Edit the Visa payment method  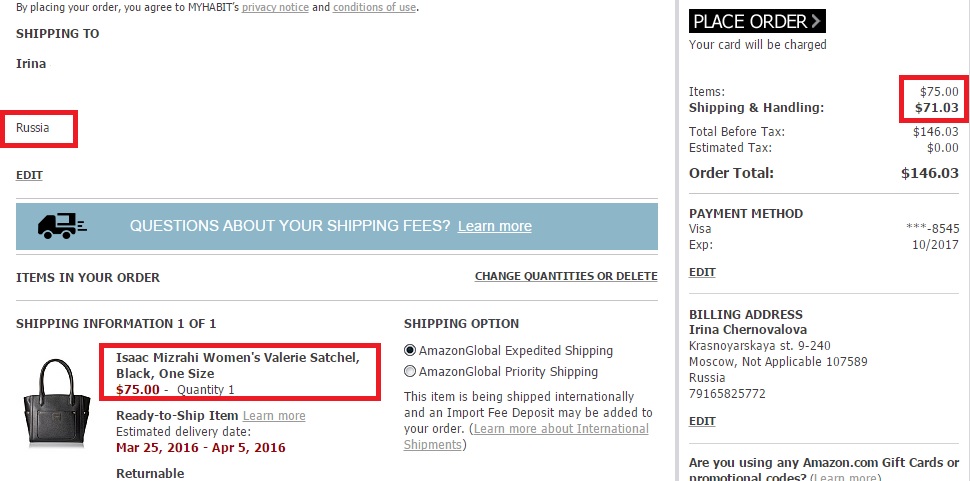[702, 272]
